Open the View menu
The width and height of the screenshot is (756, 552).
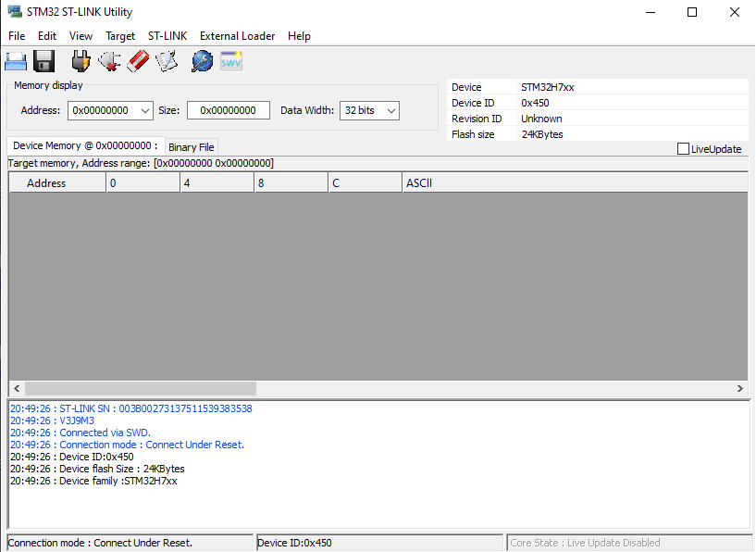[x=81, y=36]
